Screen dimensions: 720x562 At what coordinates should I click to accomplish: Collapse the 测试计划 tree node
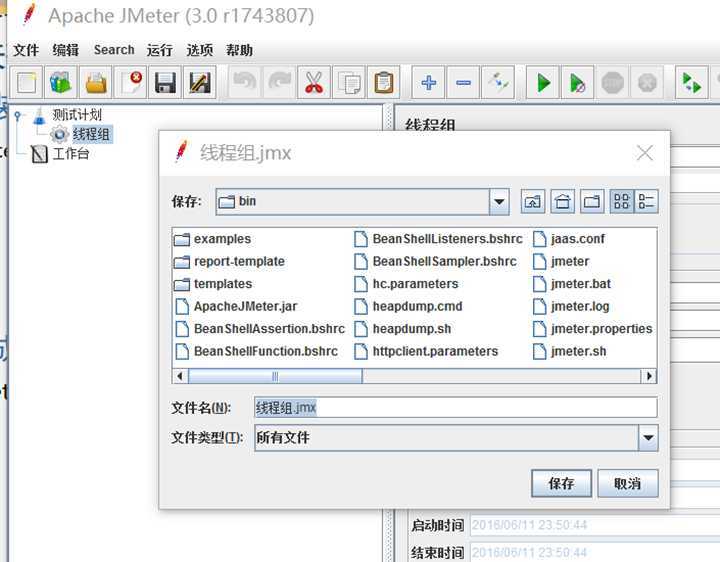[17, 115]
